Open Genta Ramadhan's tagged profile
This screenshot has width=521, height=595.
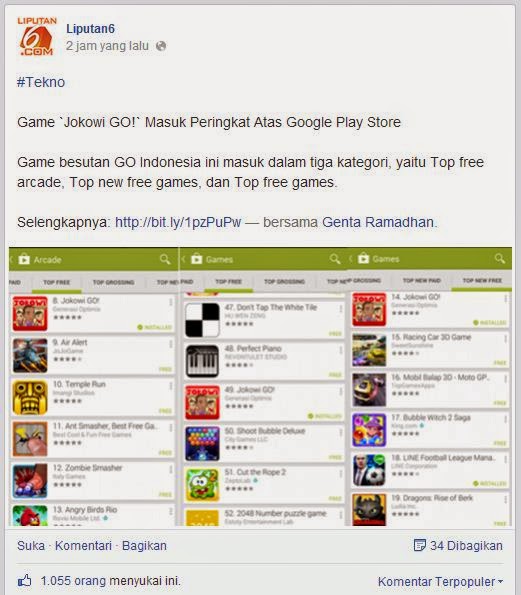(378, 222)
